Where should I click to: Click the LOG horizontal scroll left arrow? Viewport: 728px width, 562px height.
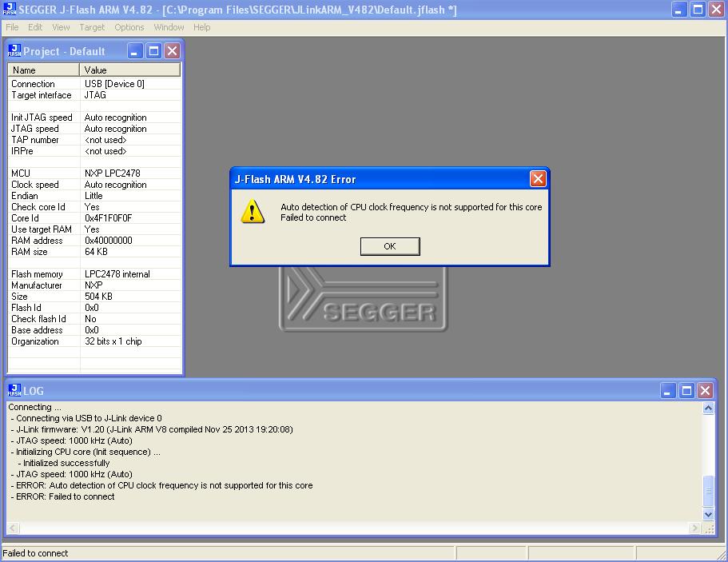[13, 528]
